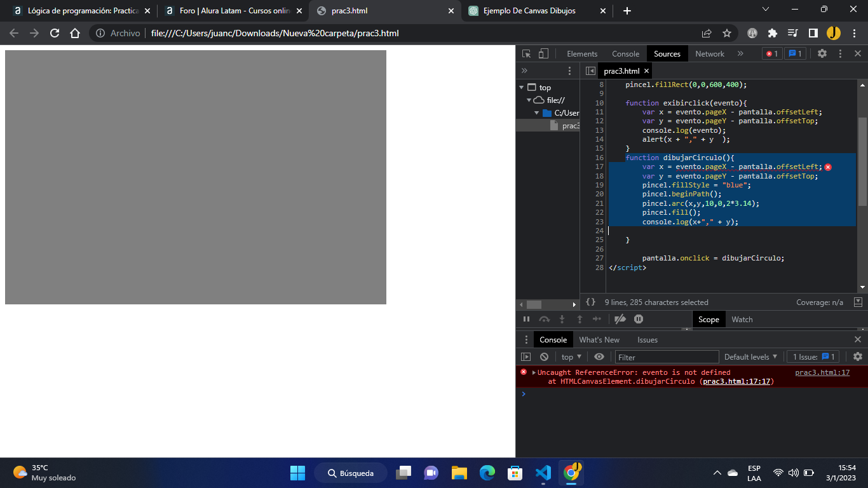The height and width of the screenshot is (488, 868).
Task: Click the blue issues count badge in top bar
Action: (795, 54)
